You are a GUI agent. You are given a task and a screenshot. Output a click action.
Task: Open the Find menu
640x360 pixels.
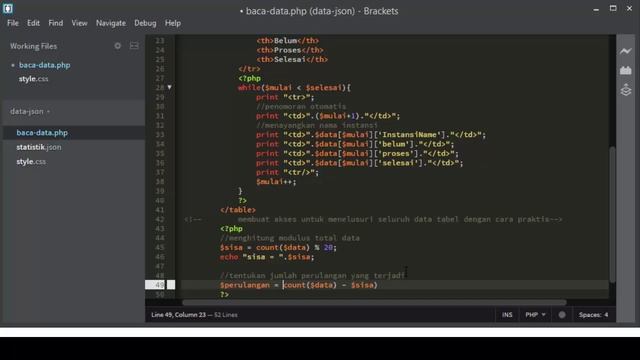pyautogui.click(x=56, y=23)
